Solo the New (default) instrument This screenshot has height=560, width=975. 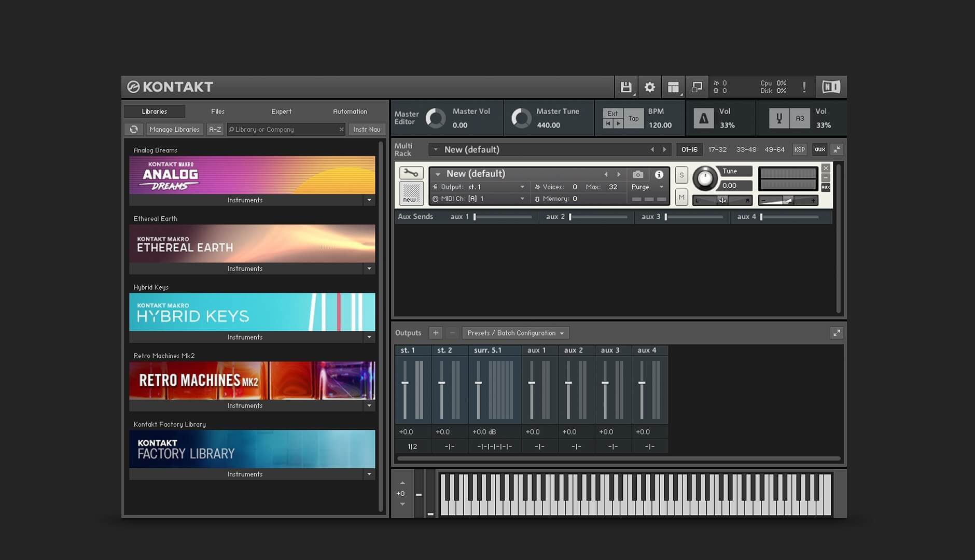(681, 175)
